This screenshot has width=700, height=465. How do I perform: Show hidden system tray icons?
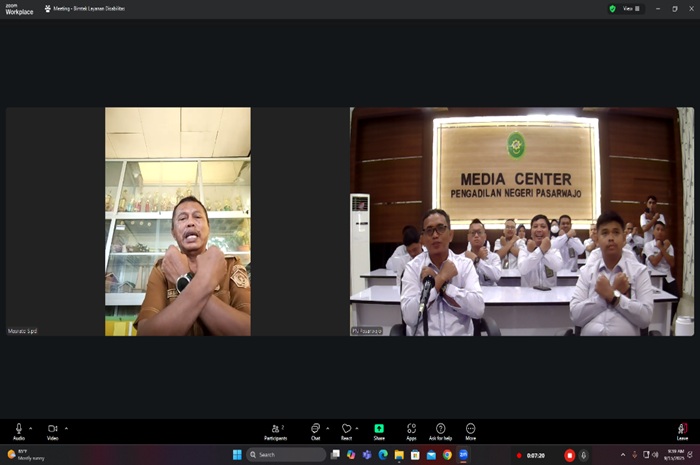click(623, 455)
